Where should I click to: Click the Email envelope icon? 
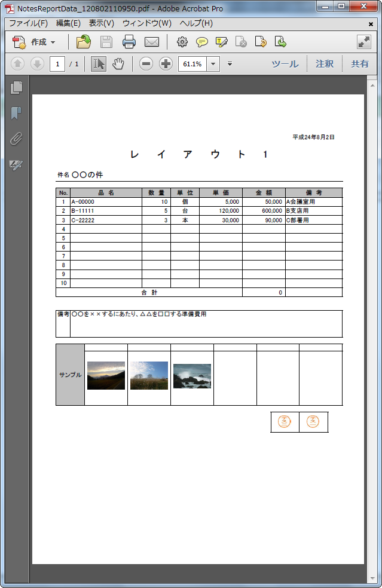tap(152, 42)
